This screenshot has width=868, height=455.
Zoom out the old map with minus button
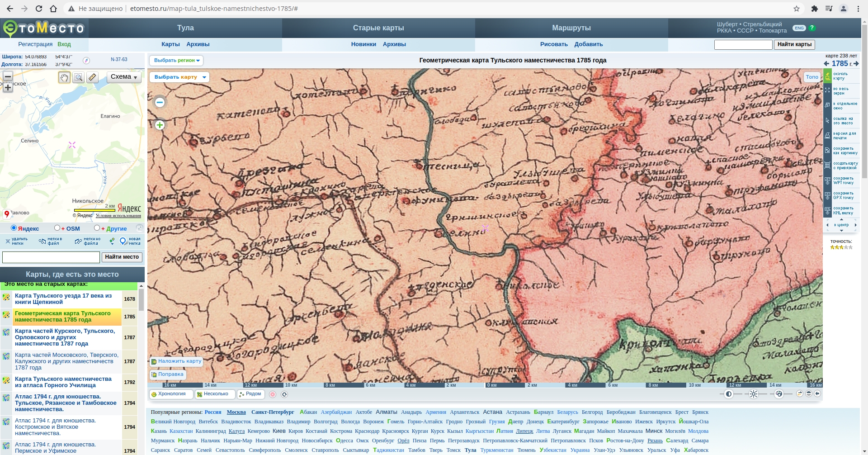coord(160,102)
